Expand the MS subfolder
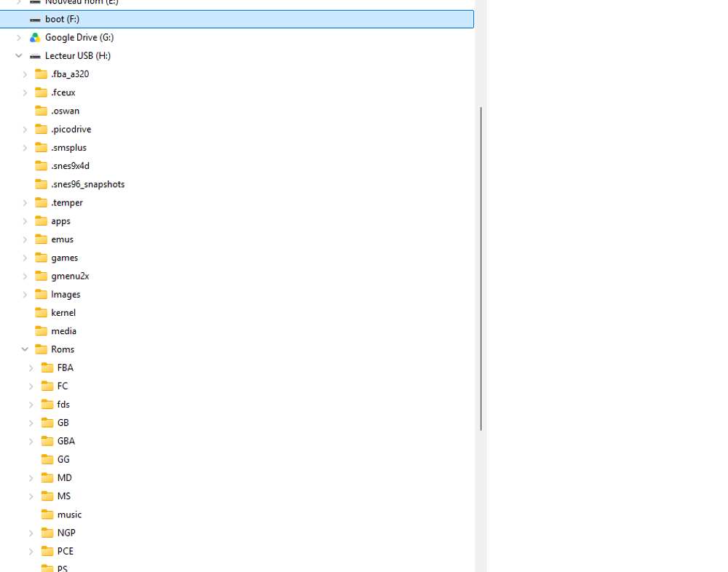This screenshot has width=728, height=572. pos(31,496)
